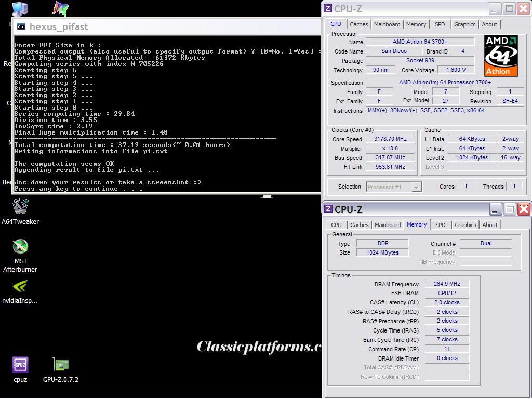Select CPU tab in lower CPU-Z window
Screen dimensions: 532x399
click(x=336, y=225)
